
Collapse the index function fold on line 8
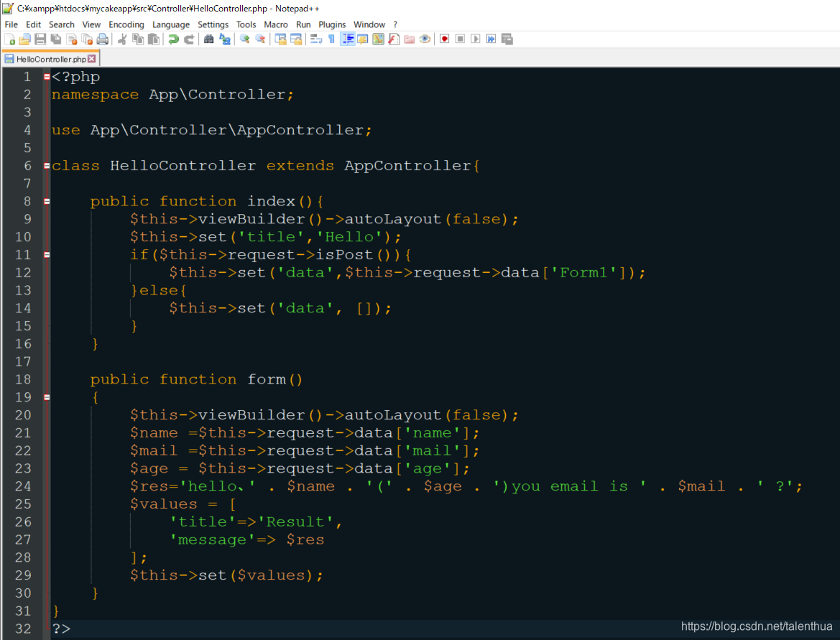[47, 201]
